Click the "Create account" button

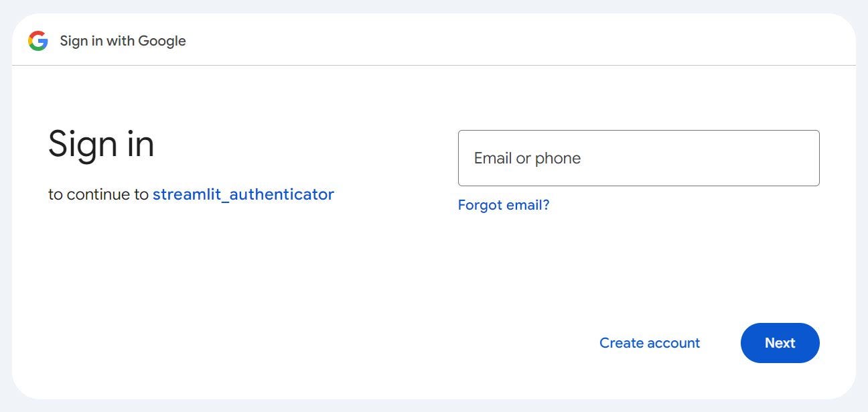[649, 343]
